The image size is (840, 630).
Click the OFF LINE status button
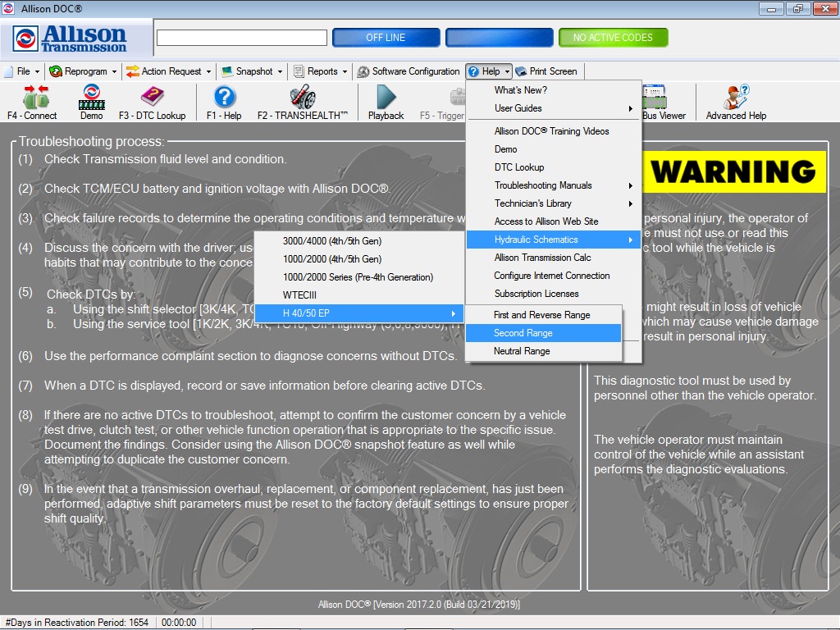click(386, 38)
